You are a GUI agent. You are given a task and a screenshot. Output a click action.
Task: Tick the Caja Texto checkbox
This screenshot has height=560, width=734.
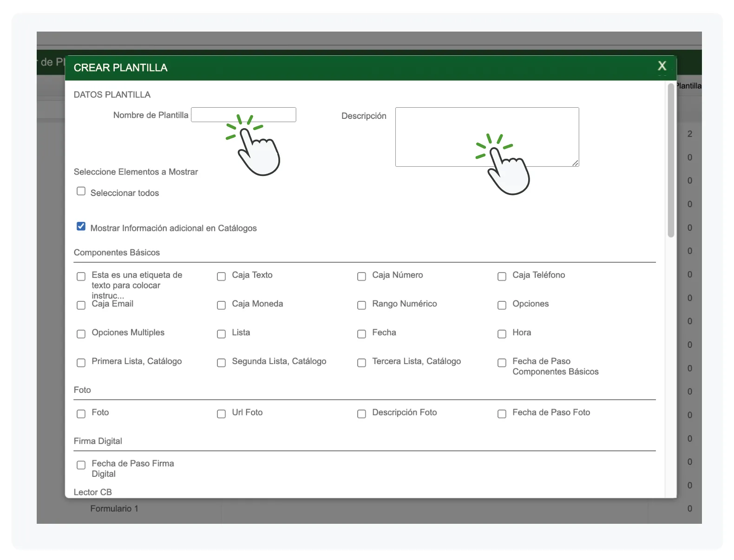(x=221, y=276)
